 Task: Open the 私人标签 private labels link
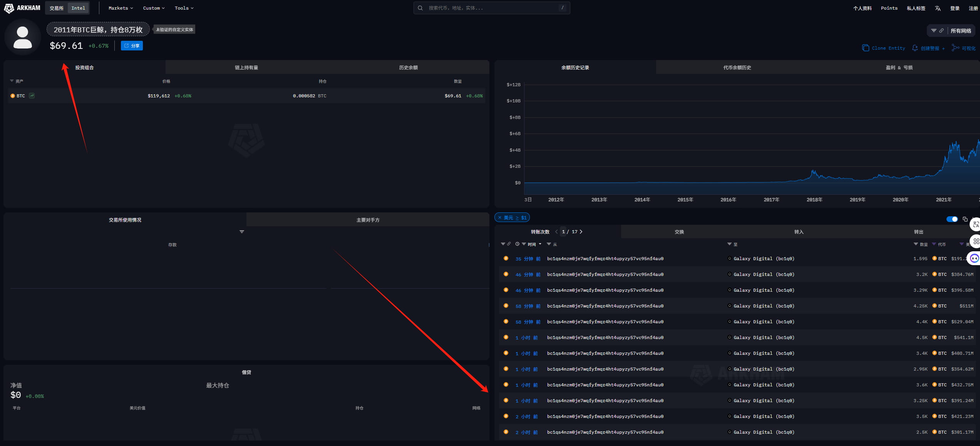[916, 8]
